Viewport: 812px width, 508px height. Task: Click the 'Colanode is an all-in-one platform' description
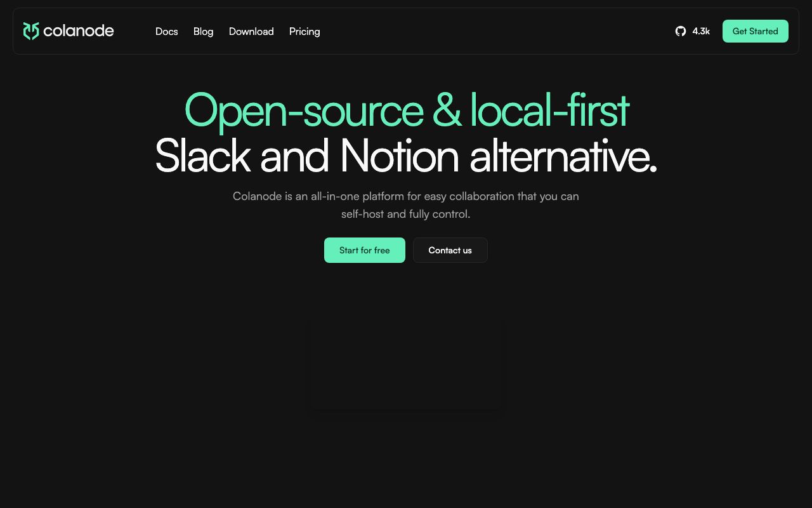tap(406, 205)
